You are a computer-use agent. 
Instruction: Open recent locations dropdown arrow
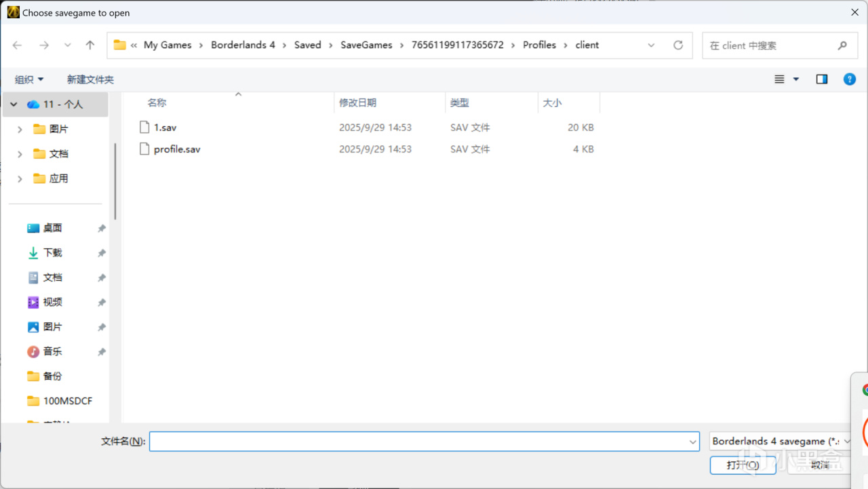(x=67, y=45)
